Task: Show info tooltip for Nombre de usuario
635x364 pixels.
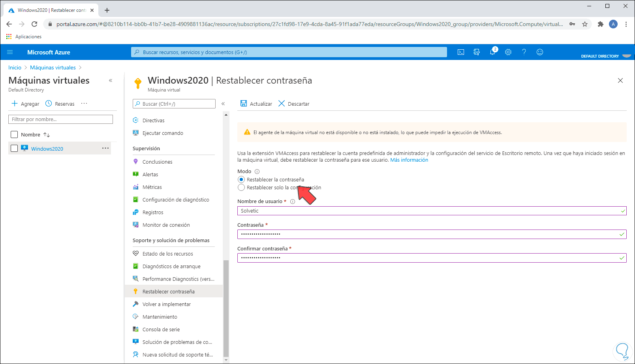Action: (293, 202)
